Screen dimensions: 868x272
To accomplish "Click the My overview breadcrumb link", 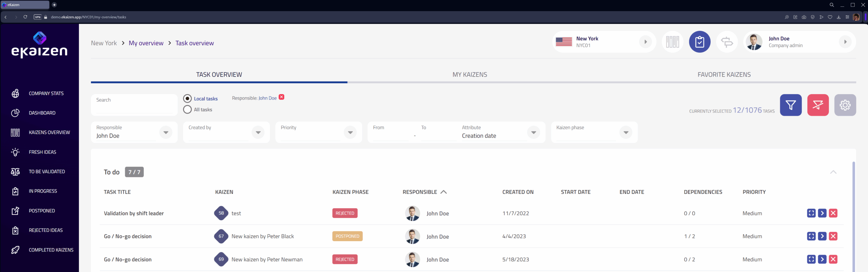I will tap(146, 43).
